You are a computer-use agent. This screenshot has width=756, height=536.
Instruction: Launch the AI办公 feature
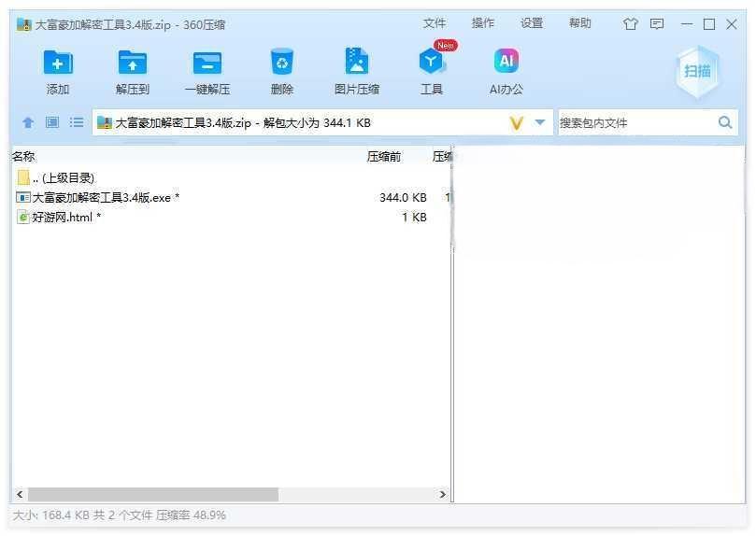(506, 63)
